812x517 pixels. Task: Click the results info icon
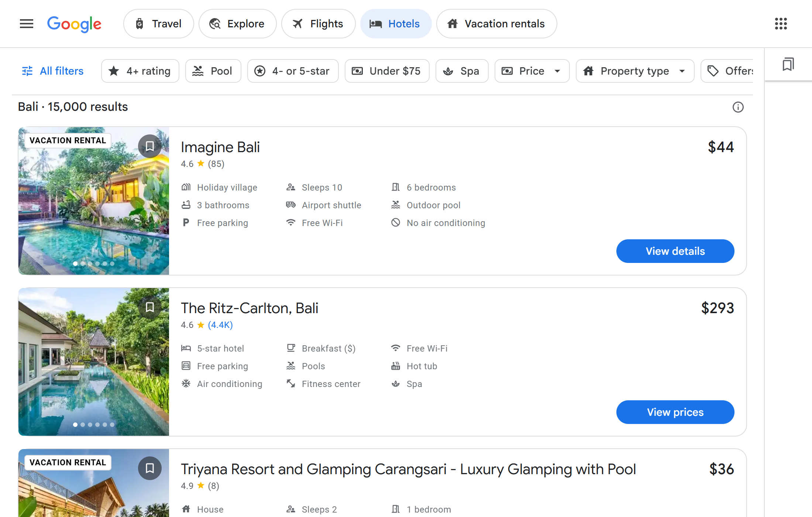tap(738, 107)
